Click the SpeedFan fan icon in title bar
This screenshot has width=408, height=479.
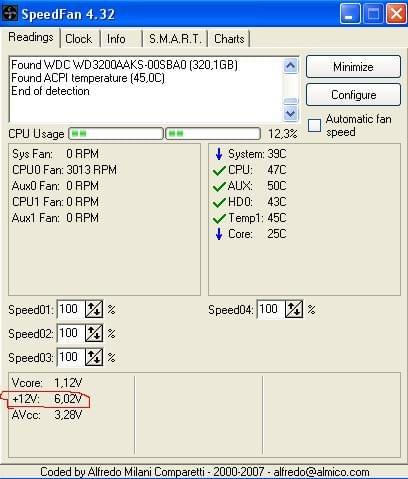pyautogui.click(x=10, y=14)
